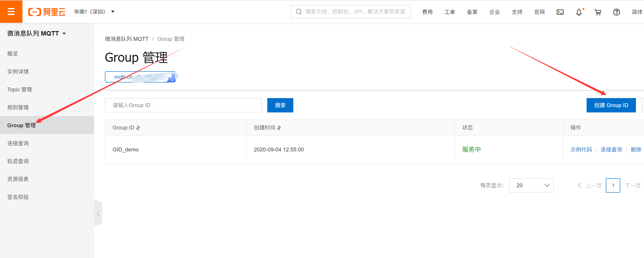Screen dimensions: 644x258
Task: Focus the 请输入Group ID search field
Action: 183,105
